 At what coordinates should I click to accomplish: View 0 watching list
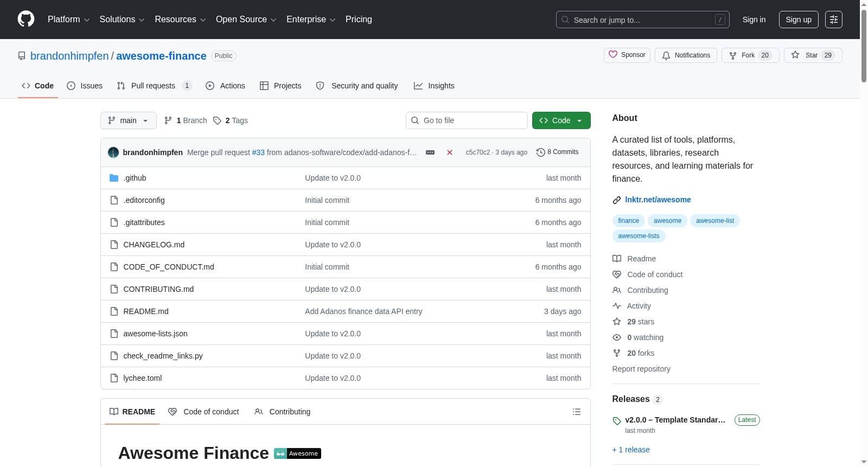645,337
